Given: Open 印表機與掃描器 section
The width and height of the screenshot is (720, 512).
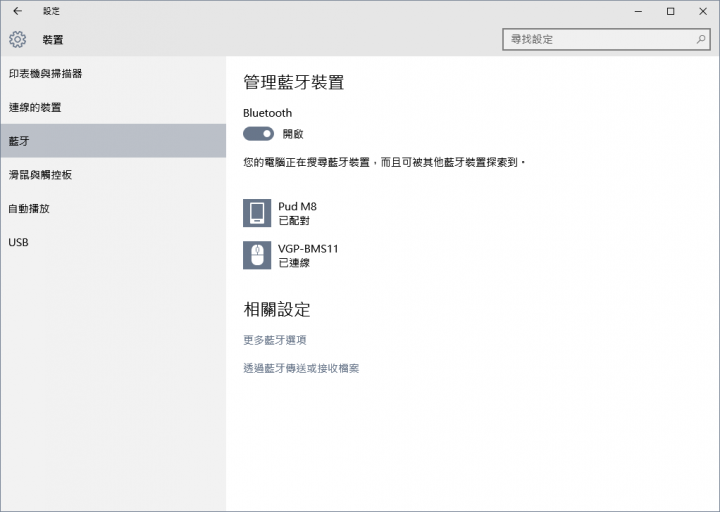Looking at the screenshot, I should click(113, 73).
